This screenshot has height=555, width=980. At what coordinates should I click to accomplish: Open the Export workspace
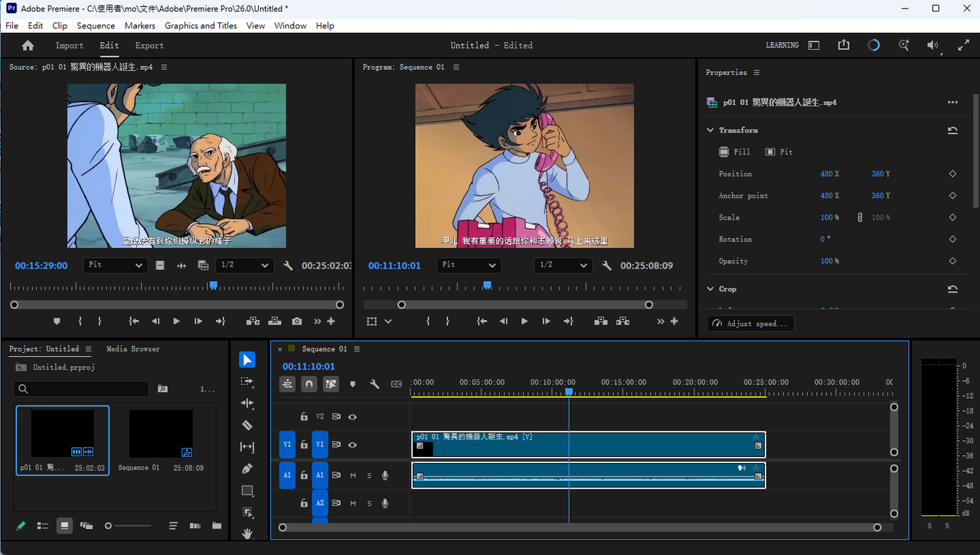click(149, 46)
